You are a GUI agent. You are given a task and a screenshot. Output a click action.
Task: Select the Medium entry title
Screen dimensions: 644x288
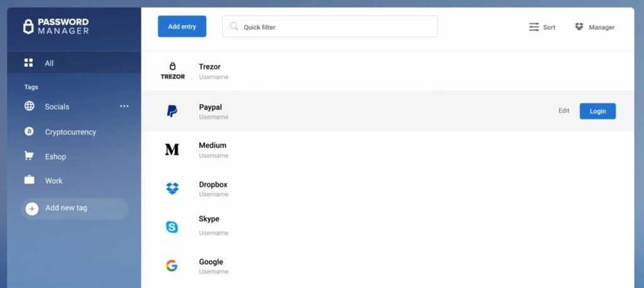(213, 145)
